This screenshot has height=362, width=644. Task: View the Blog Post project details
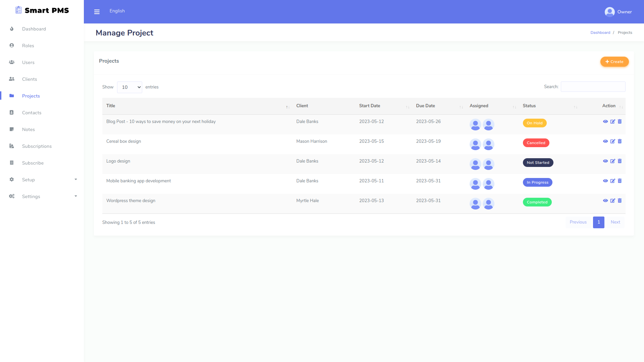pos(605,122)
